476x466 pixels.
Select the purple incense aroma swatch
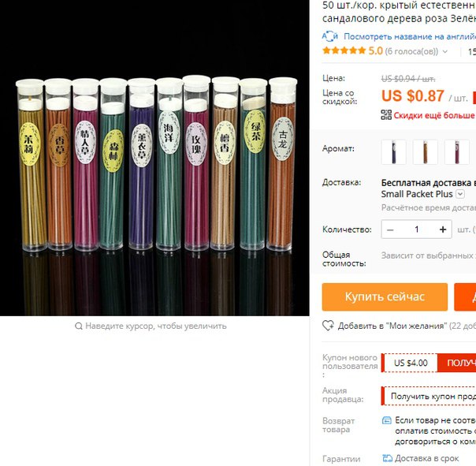393,152
